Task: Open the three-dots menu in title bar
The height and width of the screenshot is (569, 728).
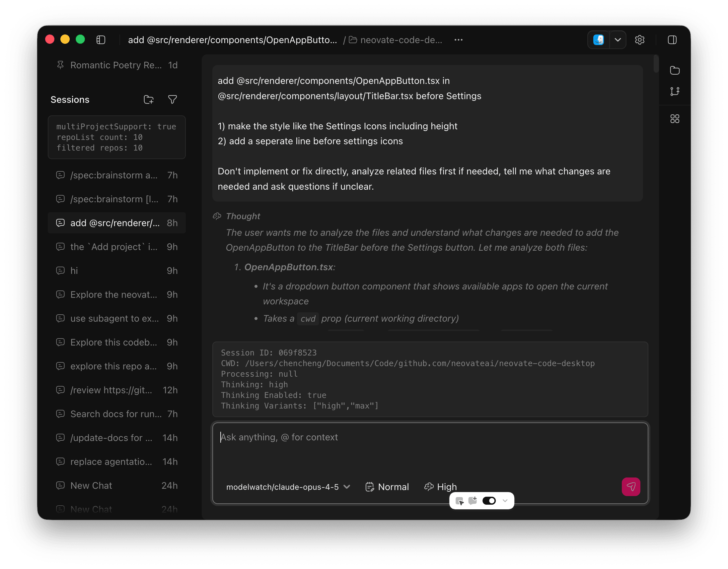Action: 458,40
